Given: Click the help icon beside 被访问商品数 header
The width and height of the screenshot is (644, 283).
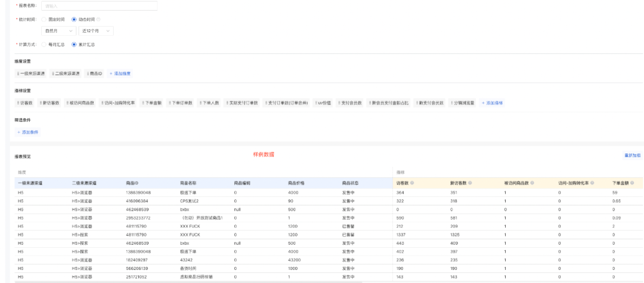Looking at the screenshot, I should [x=532, y=182].
